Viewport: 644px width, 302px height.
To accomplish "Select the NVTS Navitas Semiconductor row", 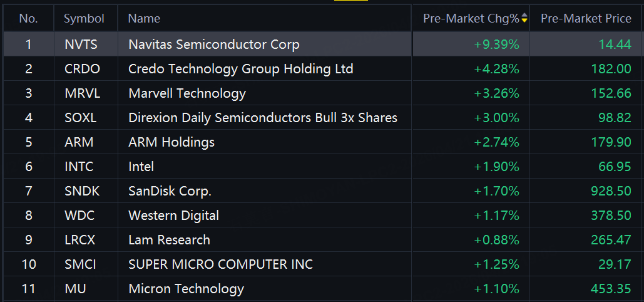I will click(x=322, y=44).
